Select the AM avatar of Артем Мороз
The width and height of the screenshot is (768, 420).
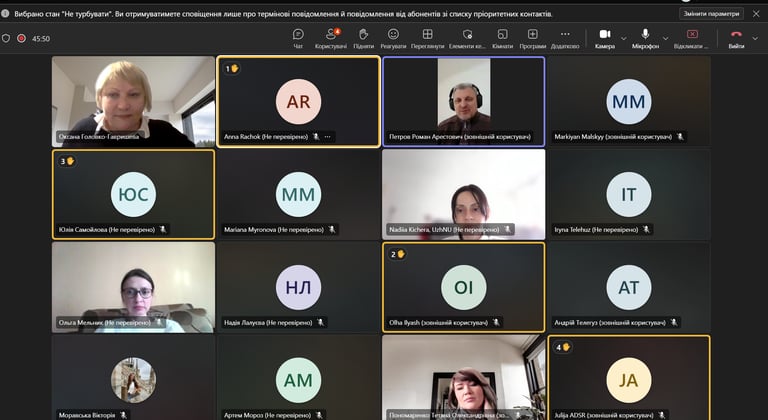(x=298, y=380)
